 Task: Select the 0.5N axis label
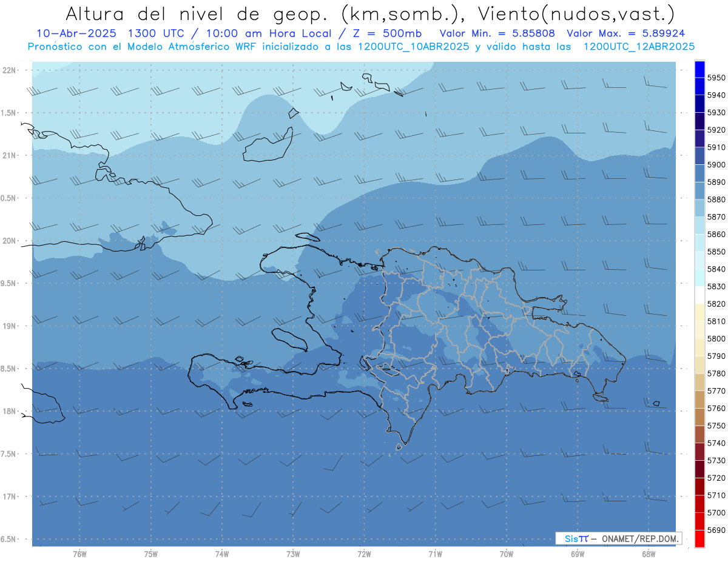tap(8, 198)
